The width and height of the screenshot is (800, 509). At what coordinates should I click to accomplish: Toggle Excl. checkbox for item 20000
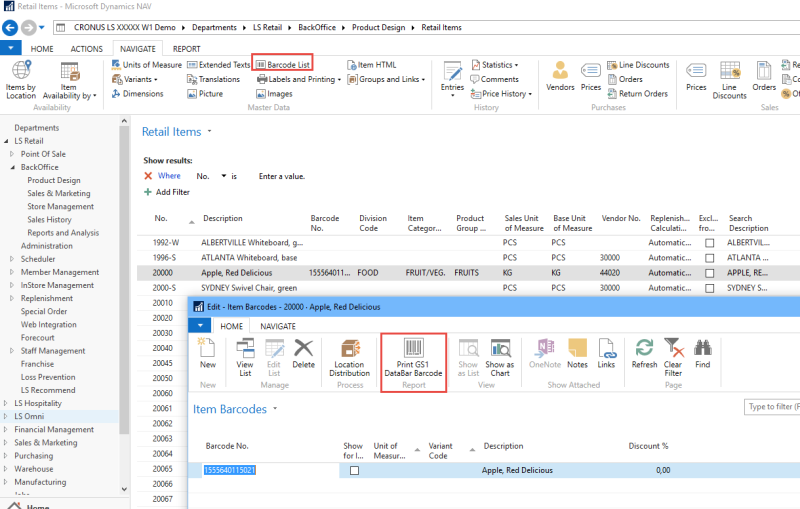(709, 273)
